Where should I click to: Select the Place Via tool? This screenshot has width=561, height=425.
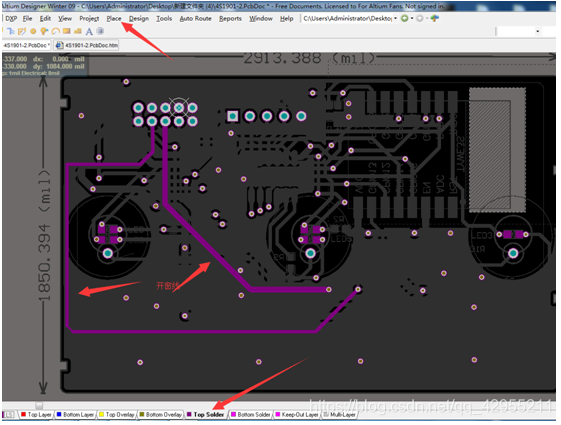click(44, 31)
